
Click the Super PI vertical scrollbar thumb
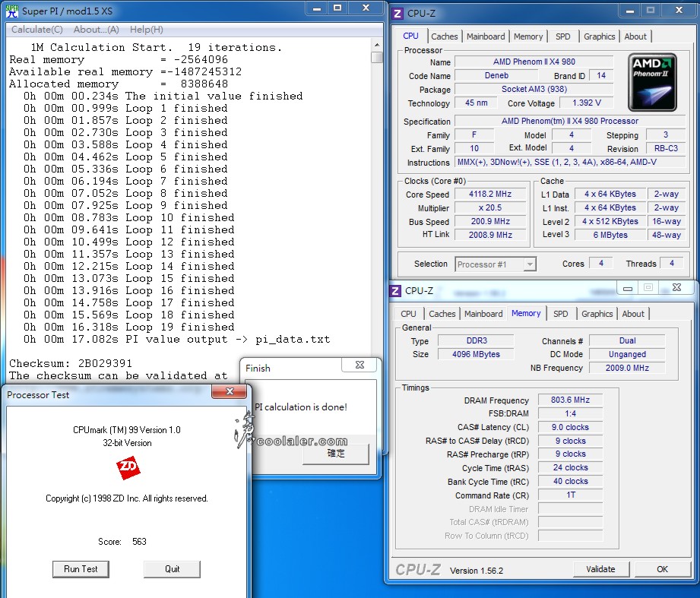coord(377,57)
